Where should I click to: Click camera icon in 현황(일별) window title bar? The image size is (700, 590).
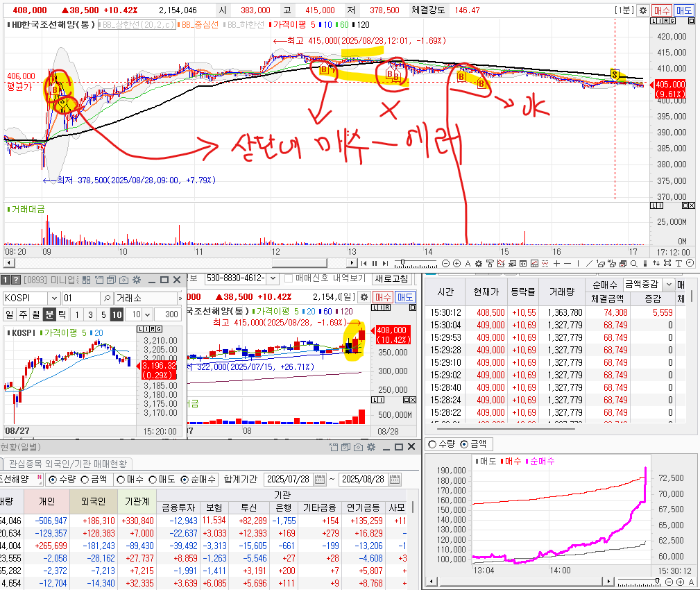tap(358, 447)
